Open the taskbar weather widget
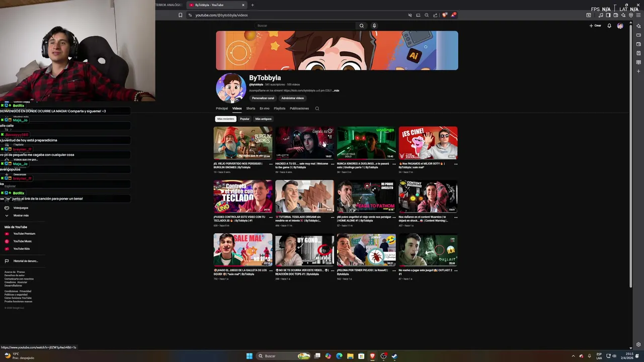644x362 pixels. click(x=19, y=356)
